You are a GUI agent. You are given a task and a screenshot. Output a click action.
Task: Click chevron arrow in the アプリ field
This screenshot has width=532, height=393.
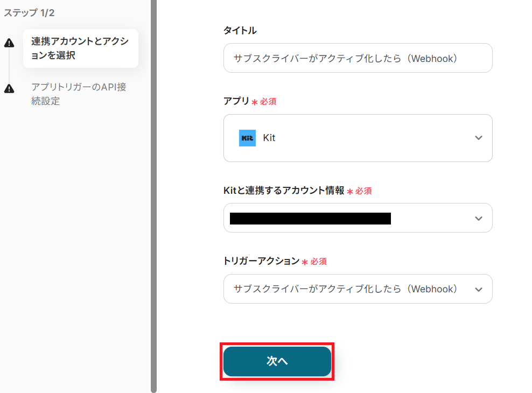point(478,138)
